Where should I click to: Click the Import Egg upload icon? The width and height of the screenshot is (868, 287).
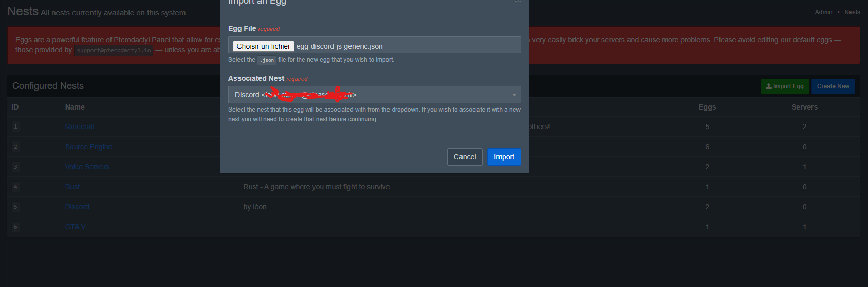769,86
